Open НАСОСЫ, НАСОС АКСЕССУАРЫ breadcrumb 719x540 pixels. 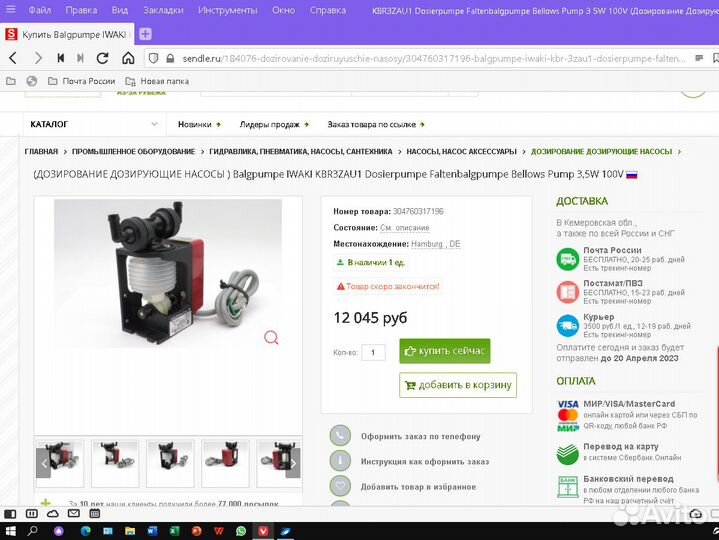tap(461, 151)
